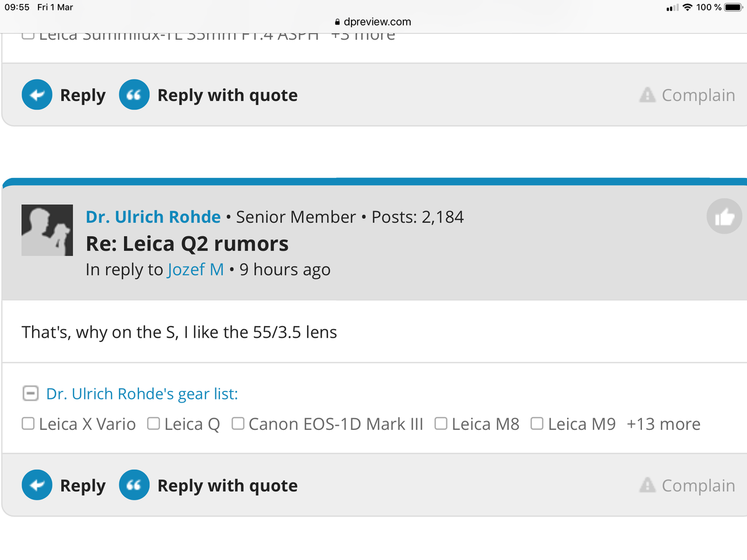Open Dr. Ulrich Rohde's profile link
Viewport: 747px width, 560px height.
153,217
